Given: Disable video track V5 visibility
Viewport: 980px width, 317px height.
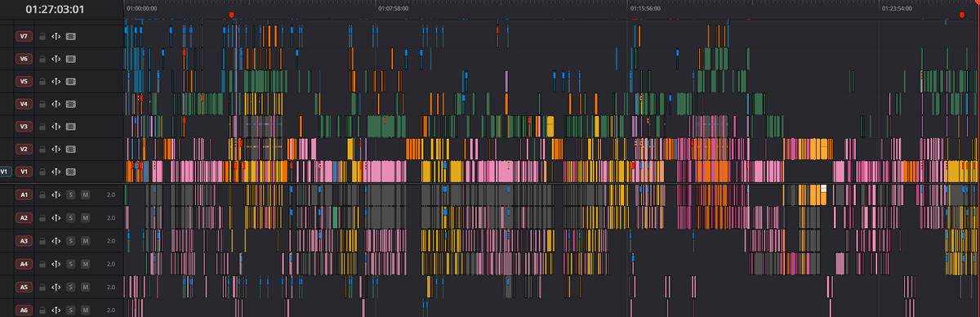Looking at the screenshot, I should pos(71,82).
